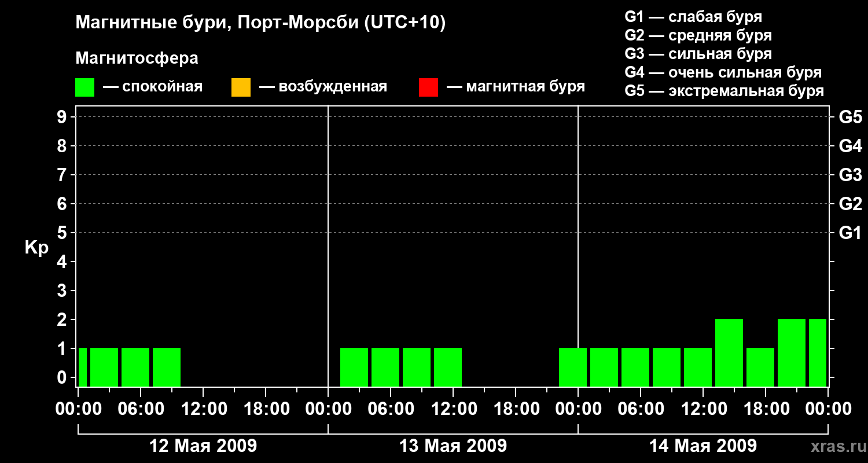Click the Kp 1 bar spanning midnight into 14 Мая
The height and width of the screenshot is (463, 868).
coord(573,367)
